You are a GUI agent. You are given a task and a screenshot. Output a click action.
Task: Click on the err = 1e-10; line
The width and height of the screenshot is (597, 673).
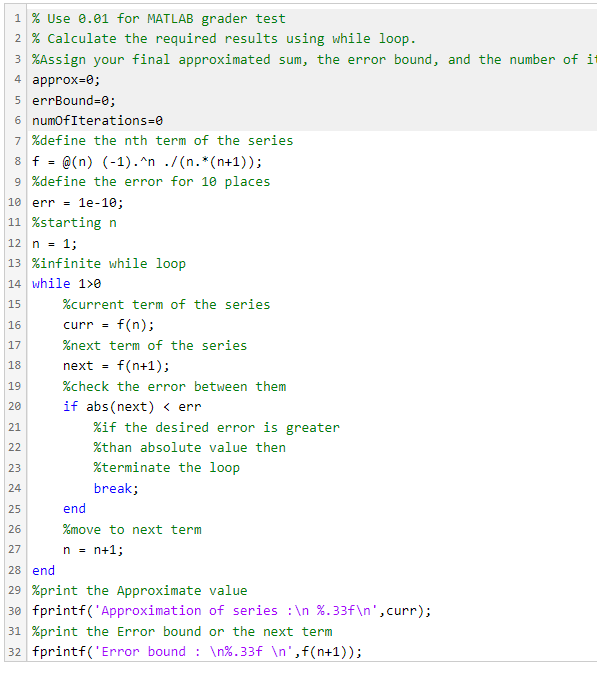(x=78, y=203)
